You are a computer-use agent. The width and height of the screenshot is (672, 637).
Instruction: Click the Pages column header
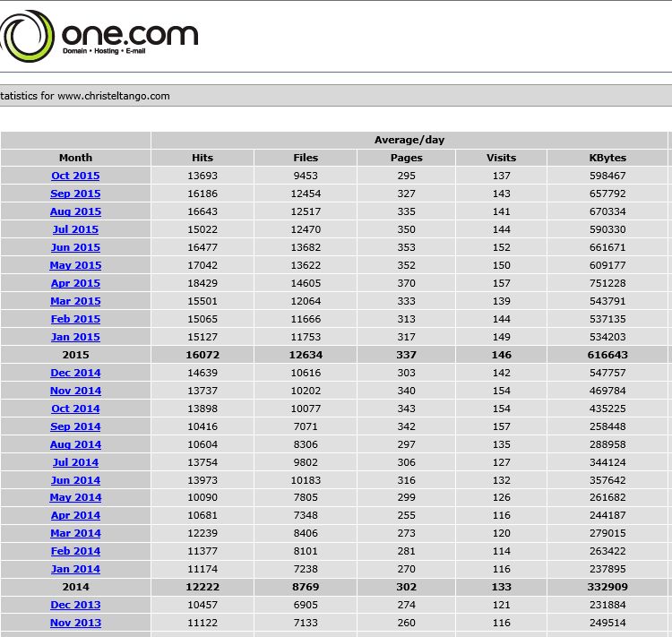(x=406, y=158)
